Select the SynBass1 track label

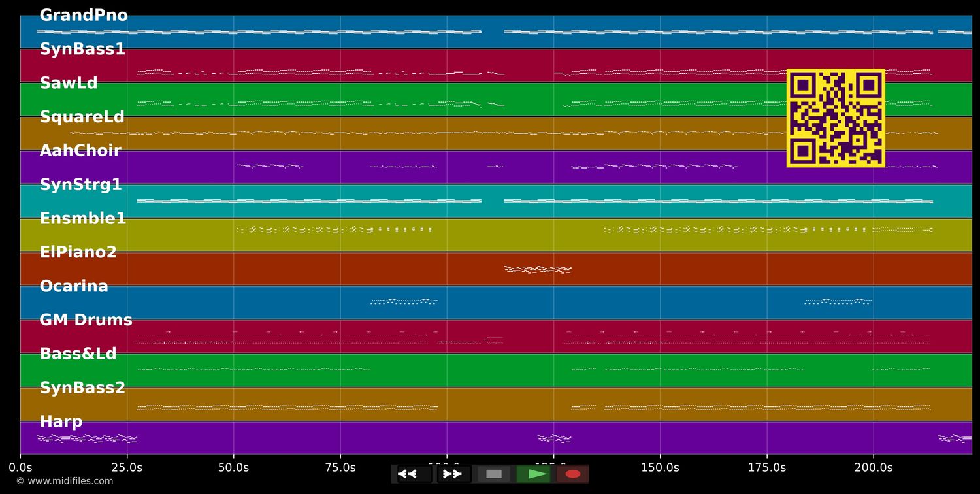(x=82, y=49)
